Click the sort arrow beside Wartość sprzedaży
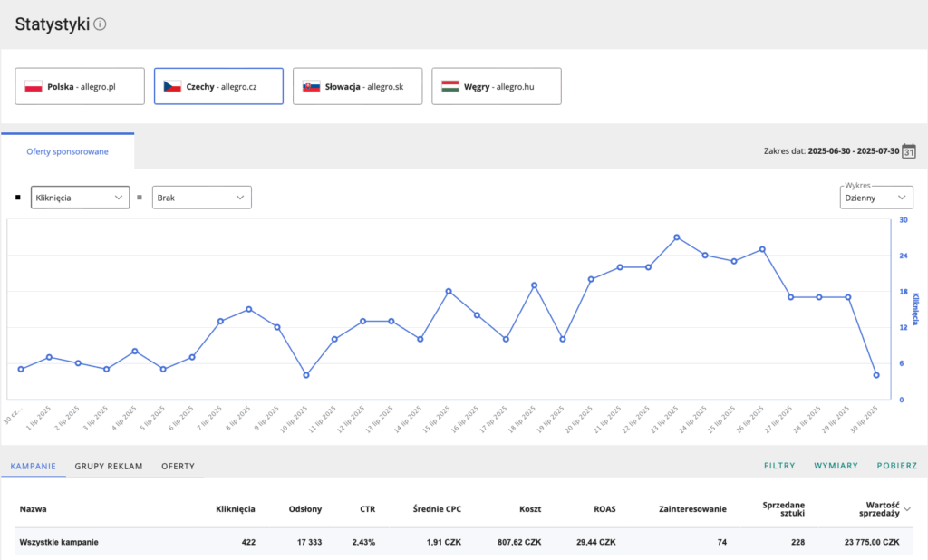Screen dimensions: 928x560 [x=908, y=509]
